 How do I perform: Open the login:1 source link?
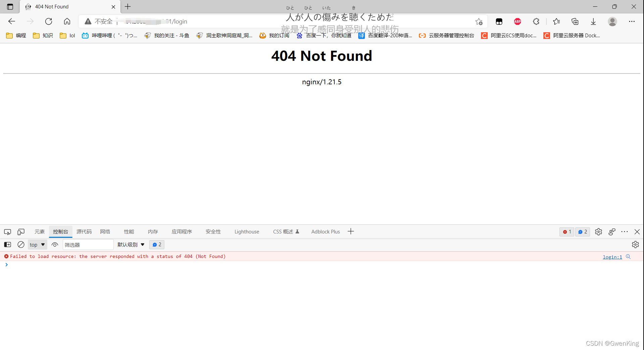(x=612, y=257)
